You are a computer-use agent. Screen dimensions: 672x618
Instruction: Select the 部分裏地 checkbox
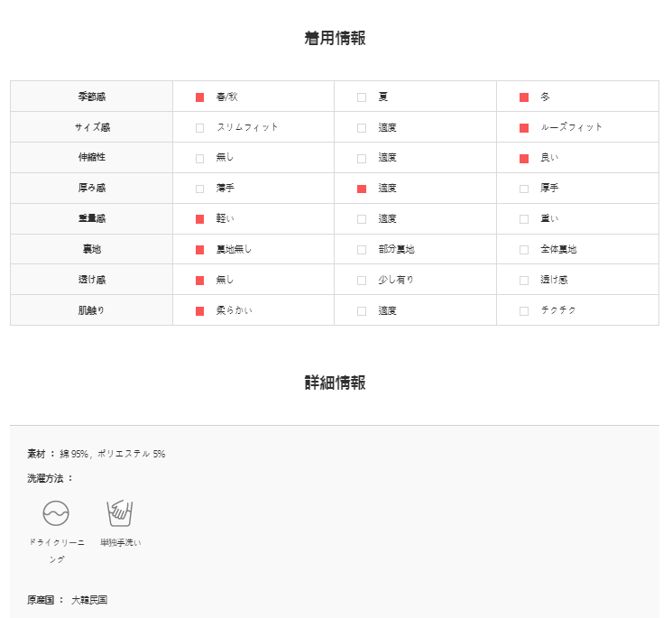tap(362, 250)
